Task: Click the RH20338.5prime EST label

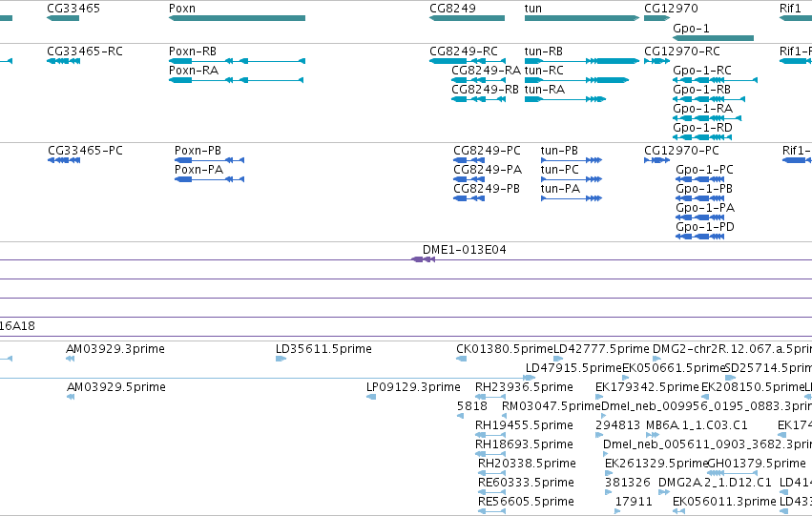Action: [x=527, y=464]
